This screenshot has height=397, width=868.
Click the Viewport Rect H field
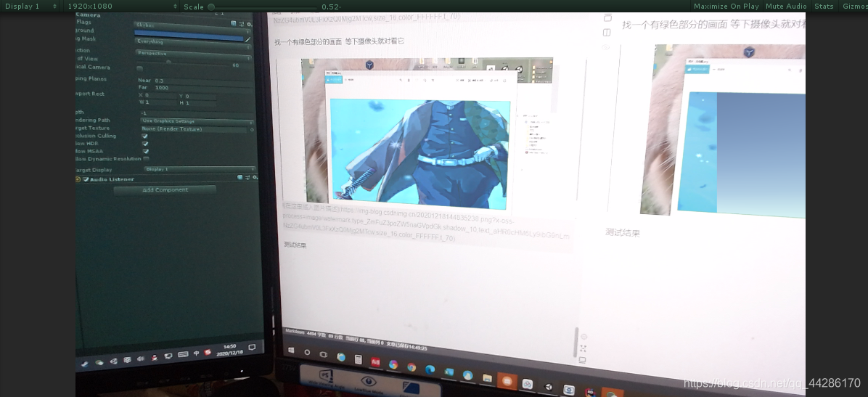[201, 104]
